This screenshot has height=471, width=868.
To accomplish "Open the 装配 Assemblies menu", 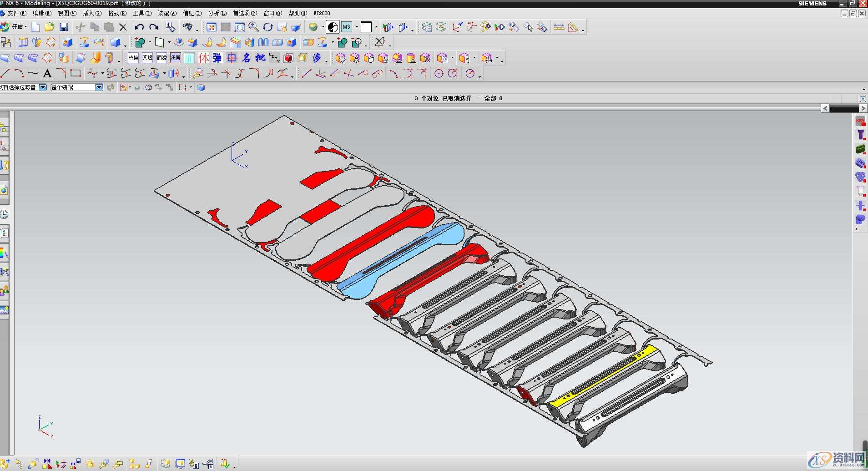I will 167,13.
